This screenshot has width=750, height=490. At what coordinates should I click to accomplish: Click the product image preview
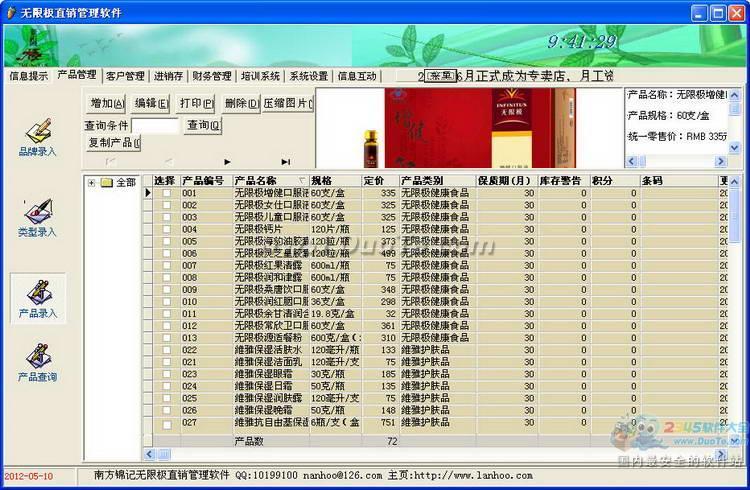[x=469, y=128]
